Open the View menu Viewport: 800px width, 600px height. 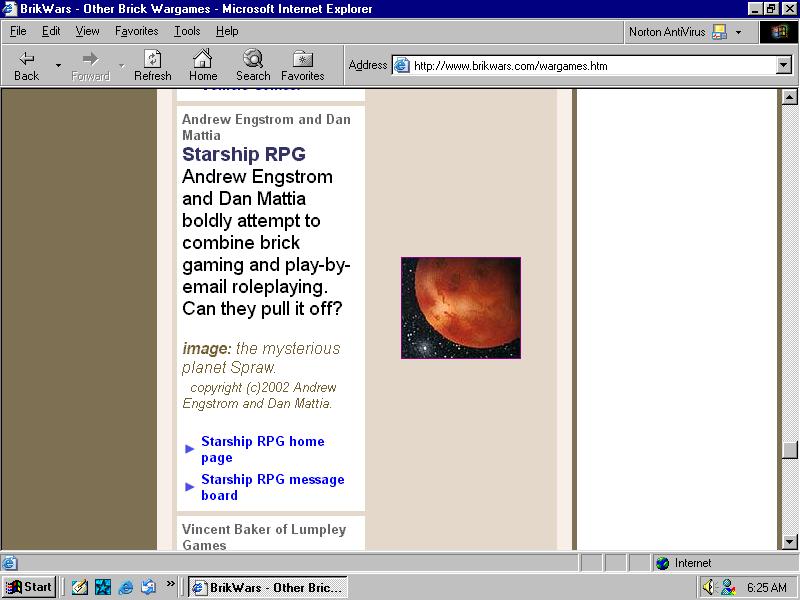pyautogui.click(x=87, y=31)
